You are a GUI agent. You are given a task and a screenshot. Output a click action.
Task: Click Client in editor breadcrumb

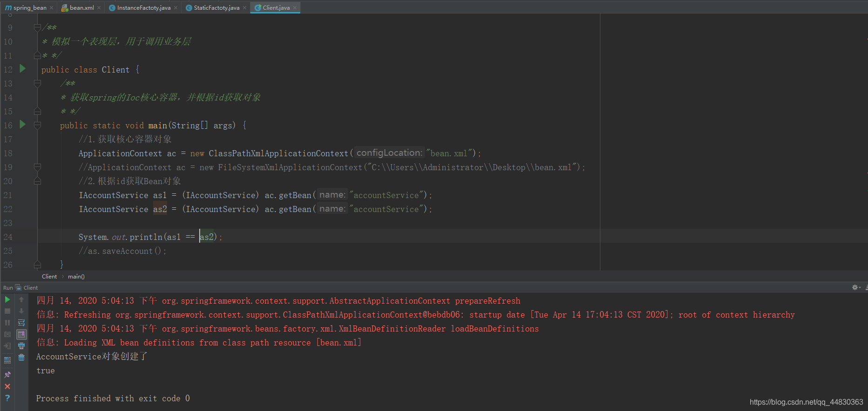[49, 277]
